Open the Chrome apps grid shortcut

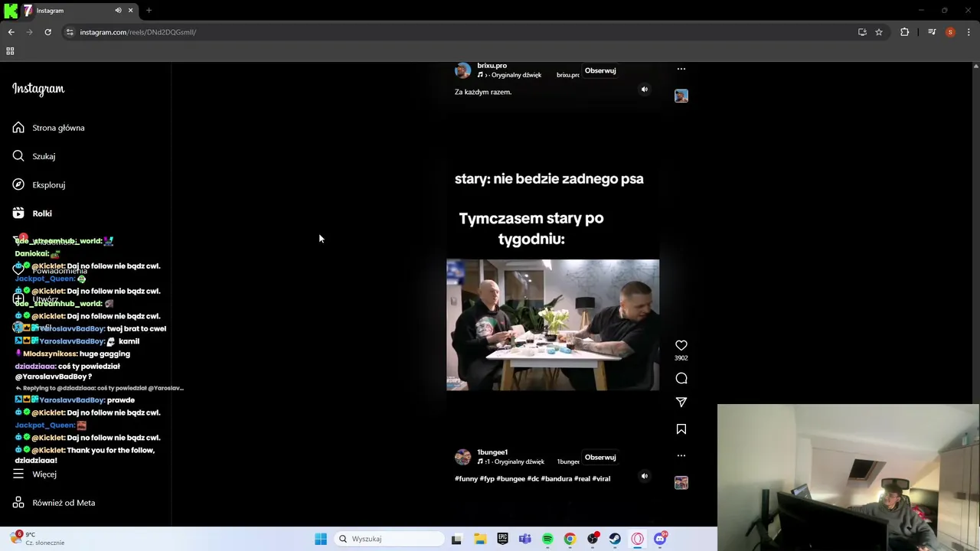(x=10, y=51)
